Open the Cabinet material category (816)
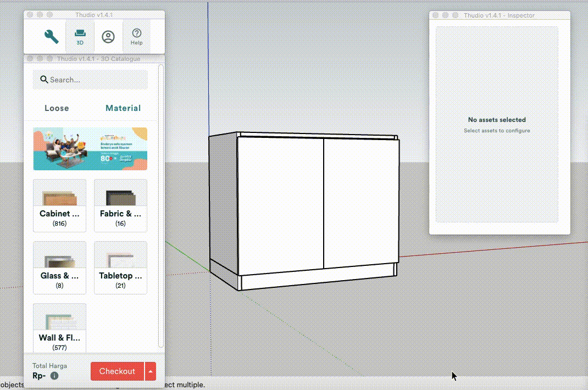The height and width of the screenshot is (390, 588). [x=60, y=205]
